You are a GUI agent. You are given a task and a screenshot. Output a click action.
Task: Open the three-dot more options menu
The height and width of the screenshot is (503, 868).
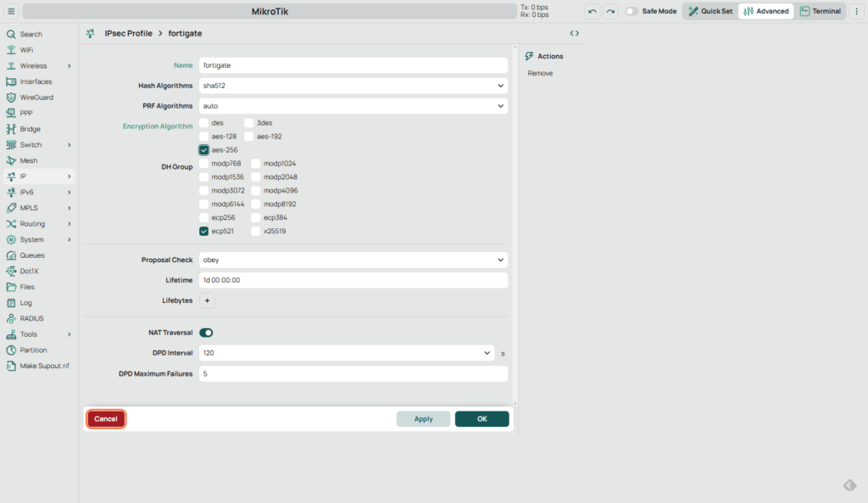click(856, 11)
